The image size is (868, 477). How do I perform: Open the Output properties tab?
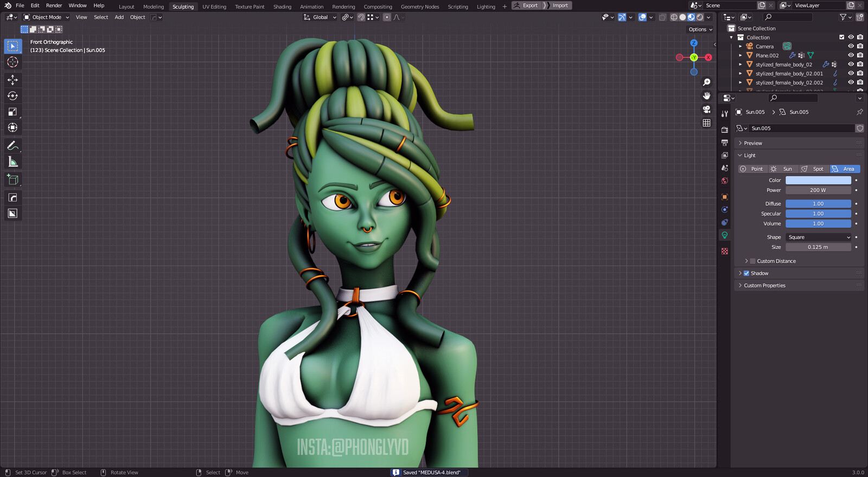(x=725, y=143)
